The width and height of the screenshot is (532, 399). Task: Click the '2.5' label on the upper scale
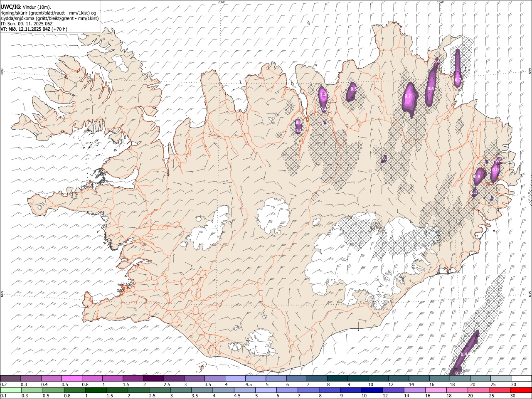[x=167, y=384]
